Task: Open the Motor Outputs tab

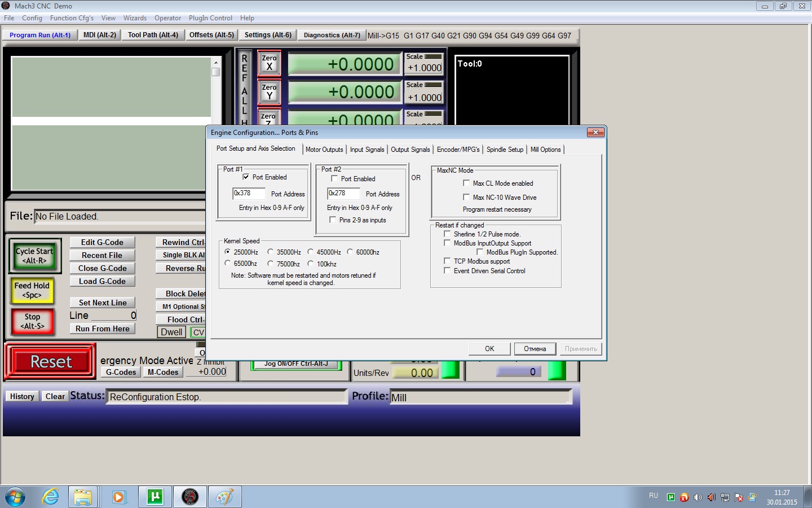Action: [324, 150]
